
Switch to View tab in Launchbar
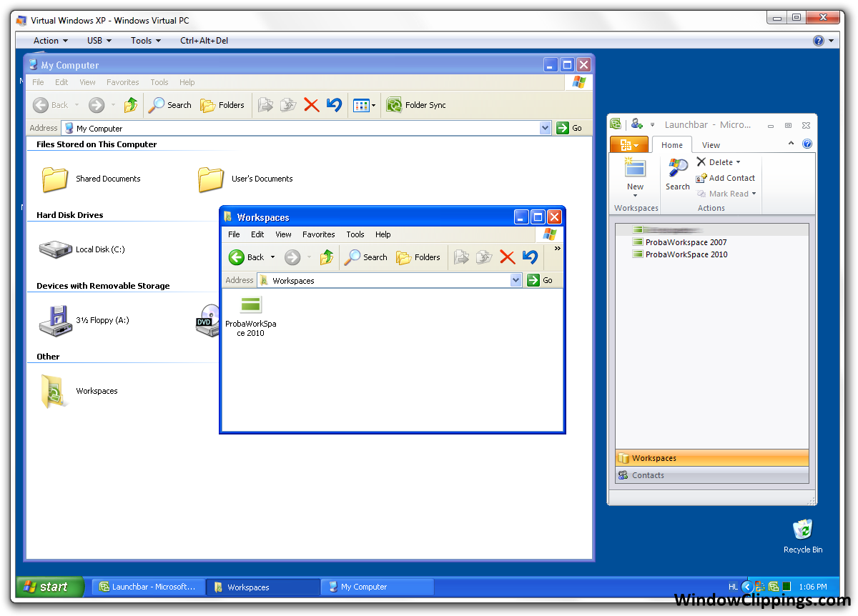[711, 145]
